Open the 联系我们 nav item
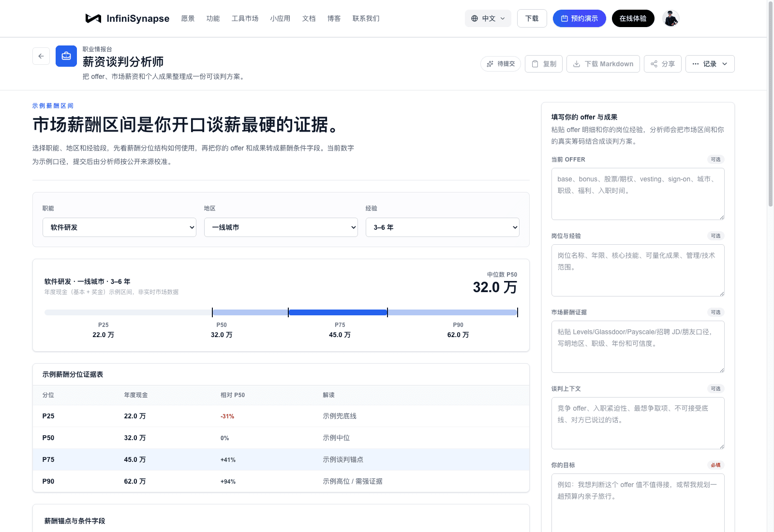Image resolution: width=774 pixels, height=532 pixels. [x=366, y=18]
